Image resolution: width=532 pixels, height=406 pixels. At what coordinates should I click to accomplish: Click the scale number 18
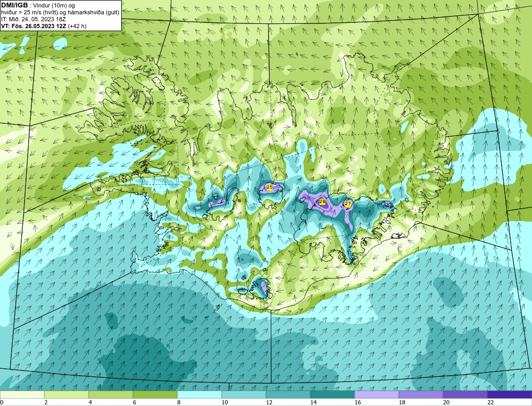coord(402,402)
